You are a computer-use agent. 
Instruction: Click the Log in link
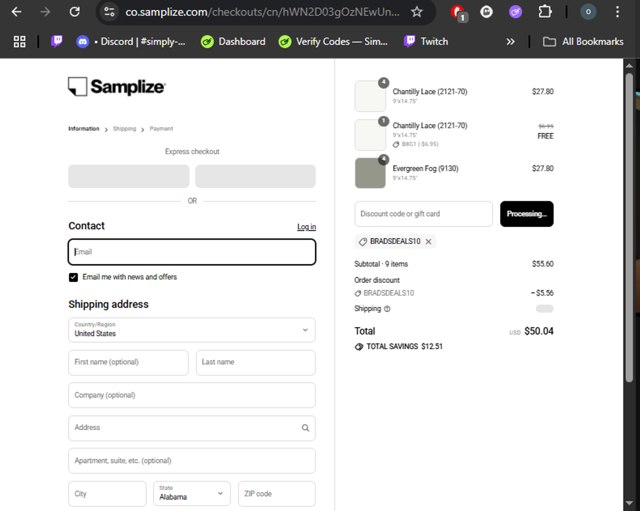click(x=307, y=227)
